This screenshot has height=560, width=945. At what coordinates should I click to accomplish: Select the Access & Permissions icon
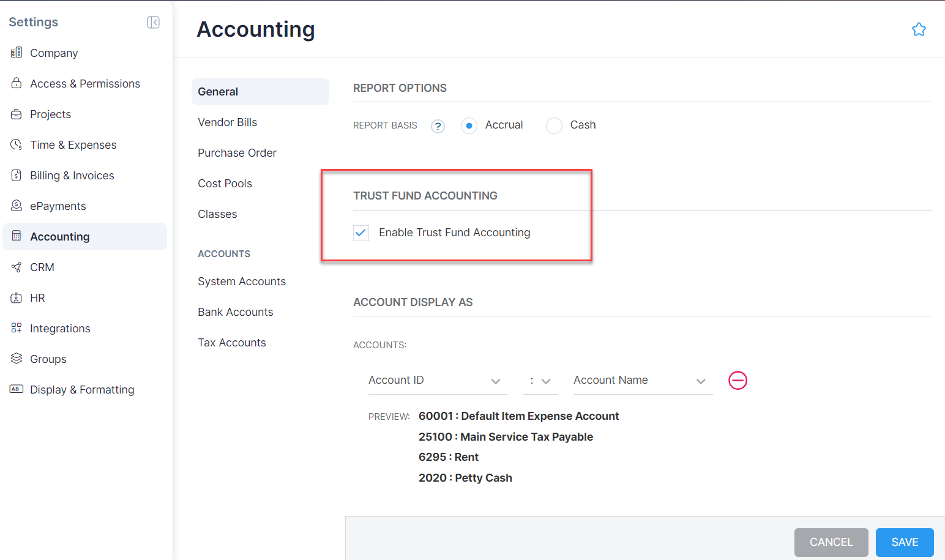click(x=16, y=83)
